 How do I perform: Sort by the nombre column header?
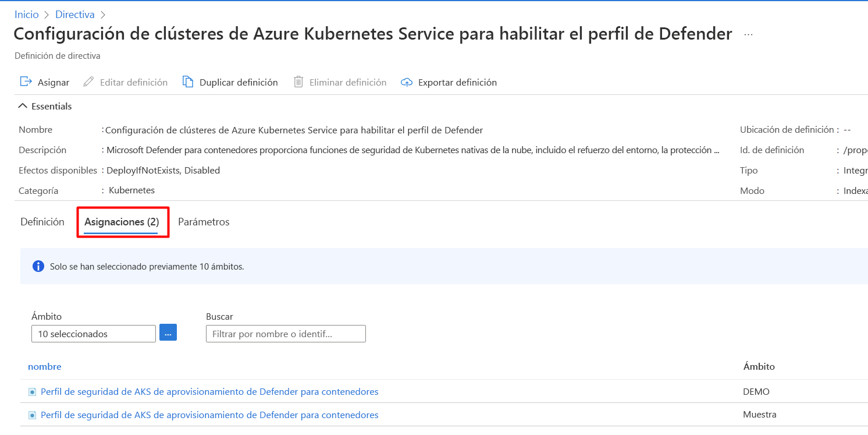coord(45,367)
